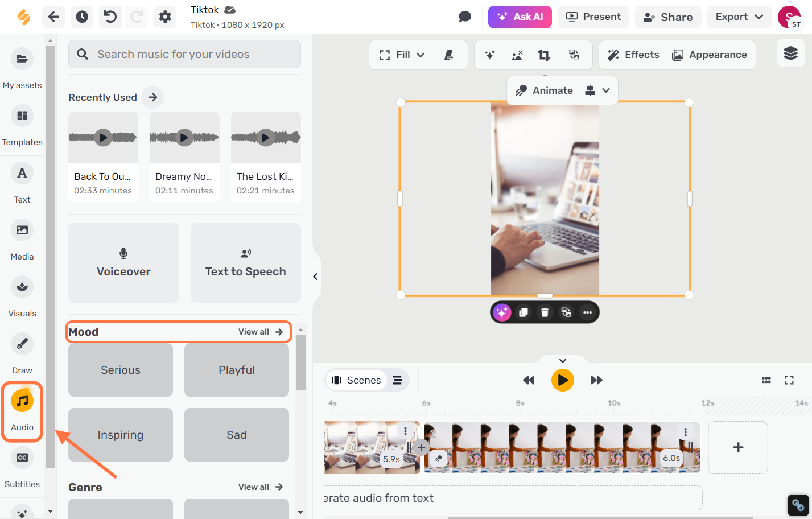Select Scenes view toggle

point(356,380)
